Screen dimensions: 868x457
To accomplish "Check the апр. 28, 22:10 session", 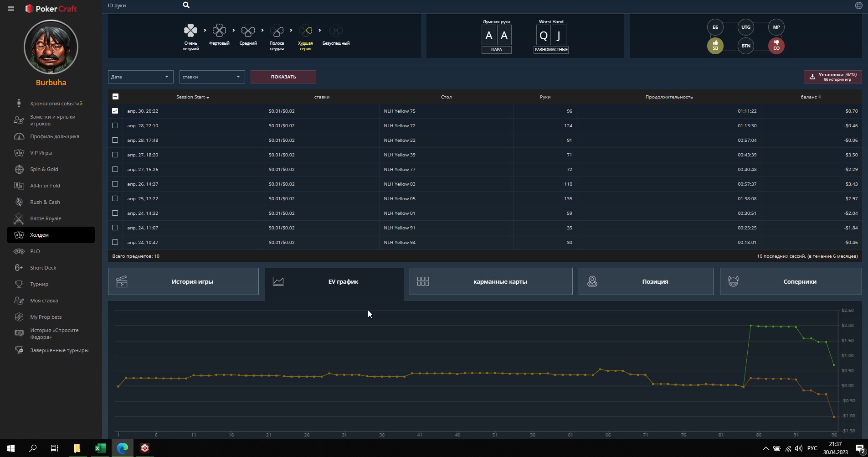I will tap(115, 125).
